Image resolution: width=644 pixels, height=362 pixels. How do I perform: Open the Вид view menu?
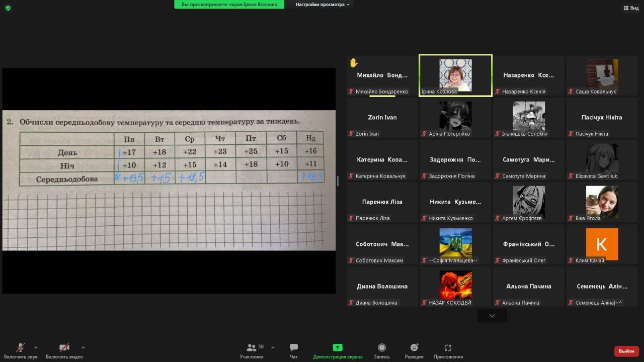point(631,8)
